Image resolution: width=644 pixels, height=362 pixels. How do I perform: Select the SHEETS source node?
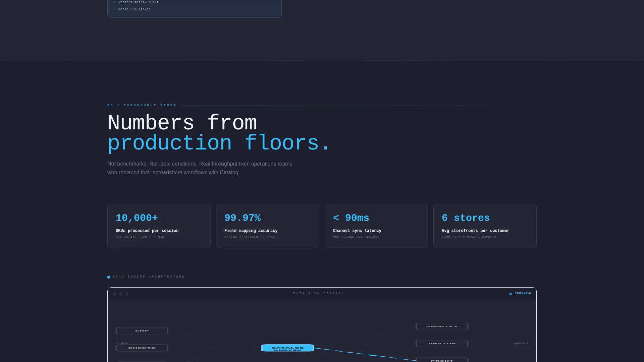[142, 348]
